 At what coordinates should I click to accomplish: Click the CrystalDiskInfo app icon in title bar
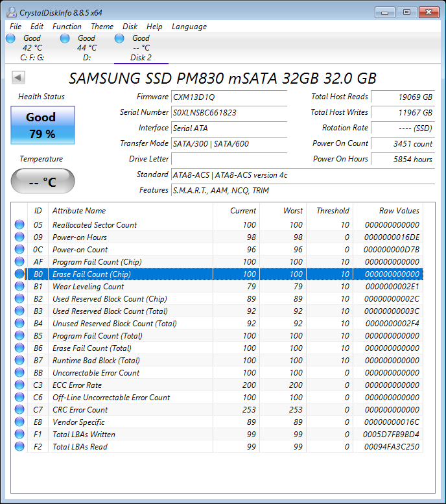coord(12,12)
